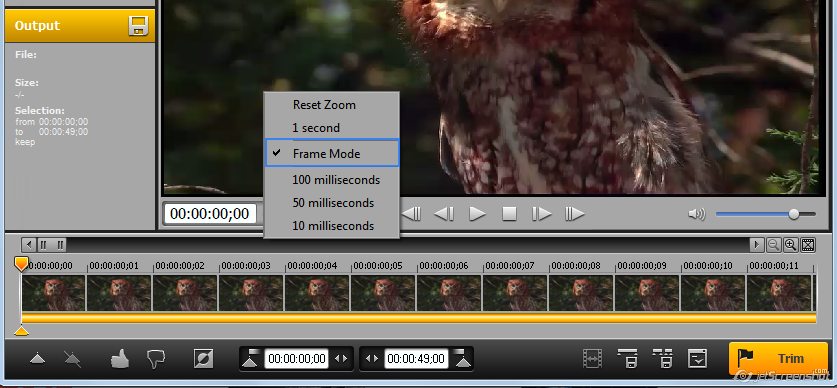The width and height of the screenshot is (837, 388).
Task: Jump to next keyframe with double-bar forward icon
Action: 574,214
